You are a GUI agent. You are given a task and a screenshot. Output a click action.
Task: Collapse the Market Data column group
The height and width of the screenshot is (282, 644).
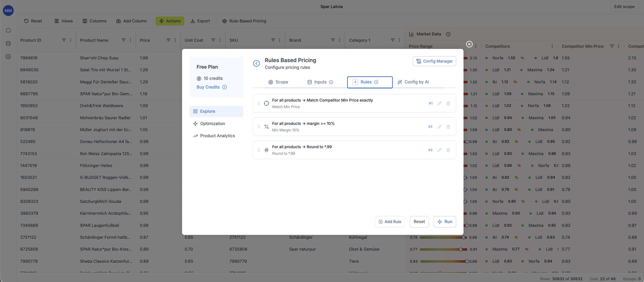coord(448,34)
